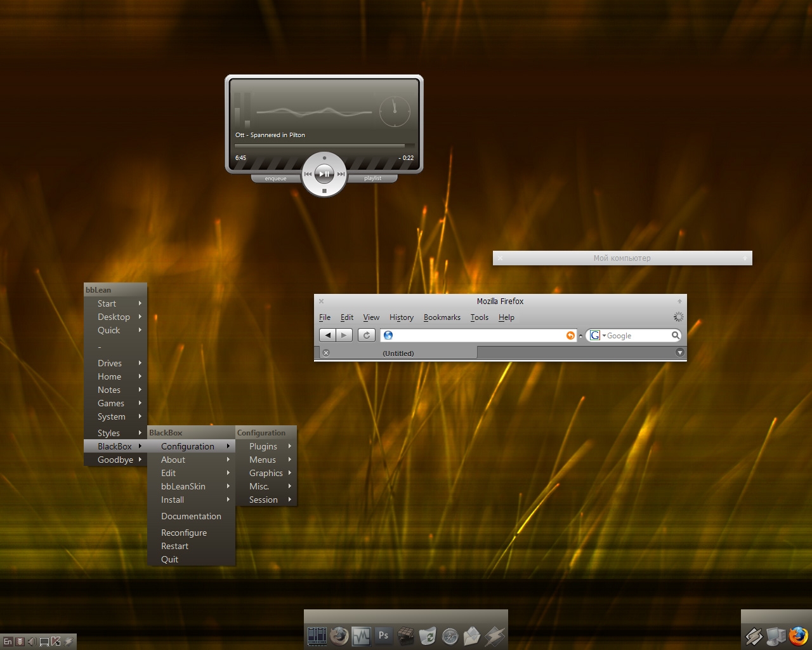Click the computer icon in right taskbar
This screenshot has height=650, width=812.
(x=775, y=635)
